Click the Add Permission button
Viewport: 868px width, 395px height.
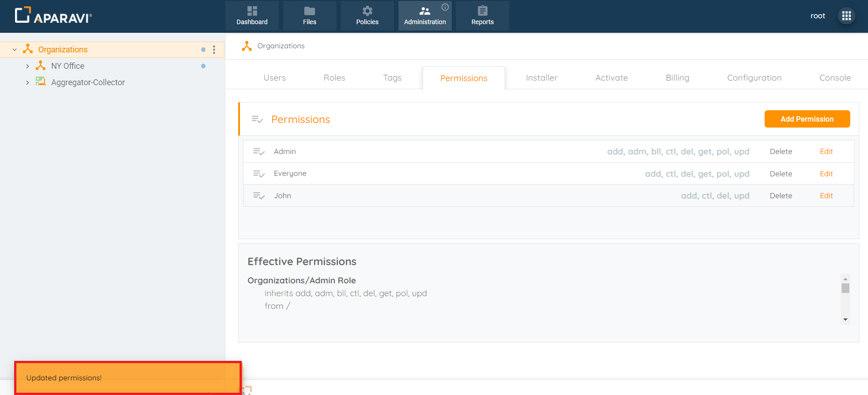tap(807, 119)
